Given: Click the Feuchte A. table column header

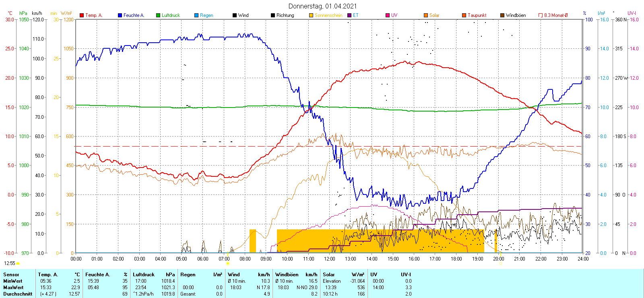Looking at the screenshot, I should pyautogui.click(x=97, y=275).
